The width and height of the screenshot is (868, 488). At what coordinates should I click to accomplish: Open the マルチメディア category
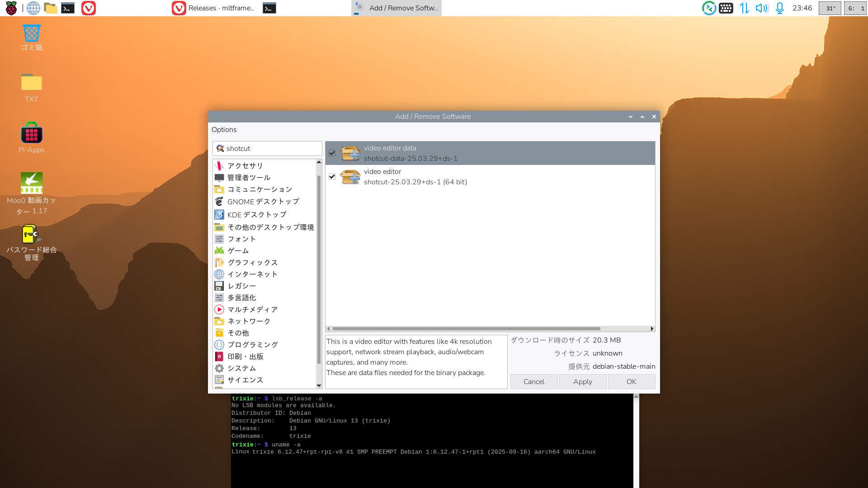click(x=252, y=310)
